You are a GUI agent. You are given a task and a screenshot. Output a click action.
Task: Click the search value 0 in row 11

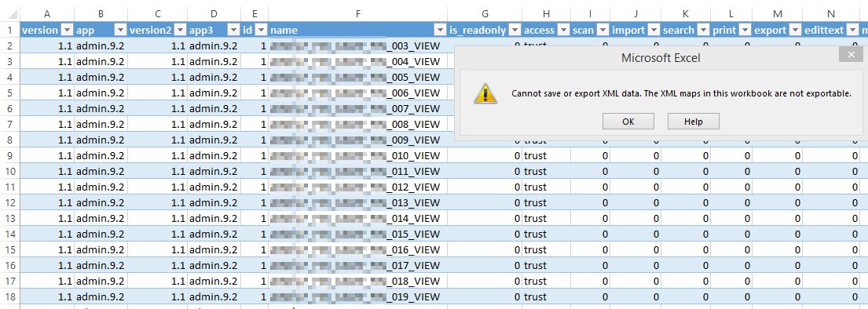click(686, 187)
